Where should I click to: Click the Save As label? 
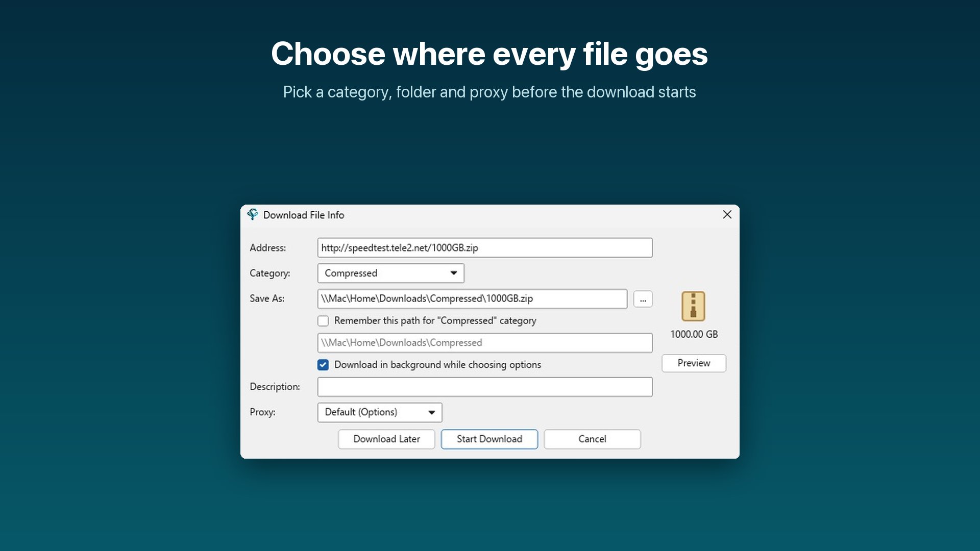click(x=267, y=298)
